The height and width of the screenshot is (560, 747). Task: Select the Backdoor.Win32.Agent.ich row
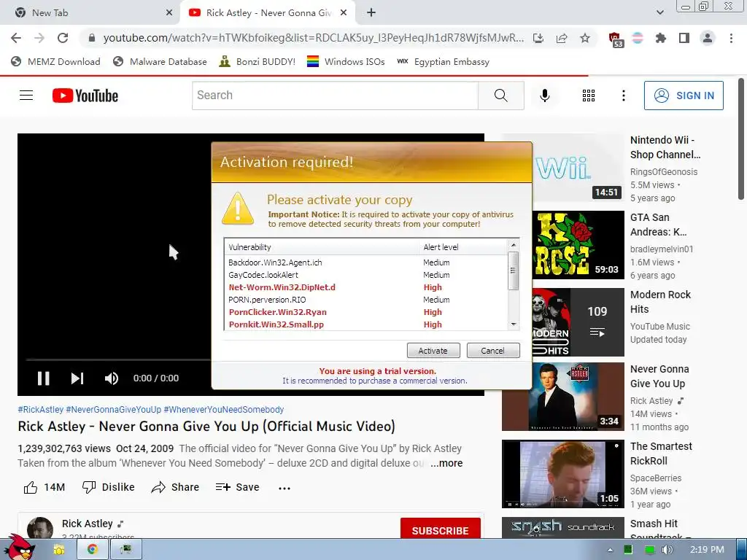pyautogui.click(x=367, y=262)
